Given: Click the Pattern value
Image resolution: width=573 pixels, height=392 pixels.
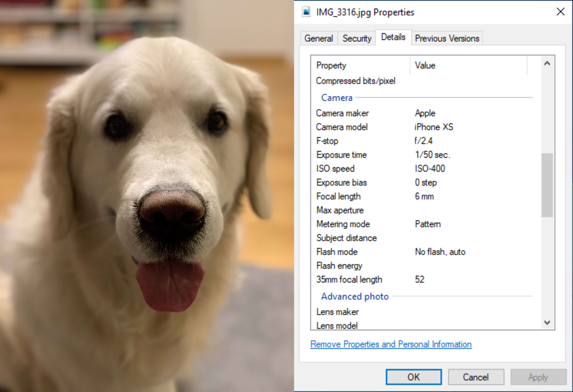Looking at the screenshot, I should pos(428,224).
